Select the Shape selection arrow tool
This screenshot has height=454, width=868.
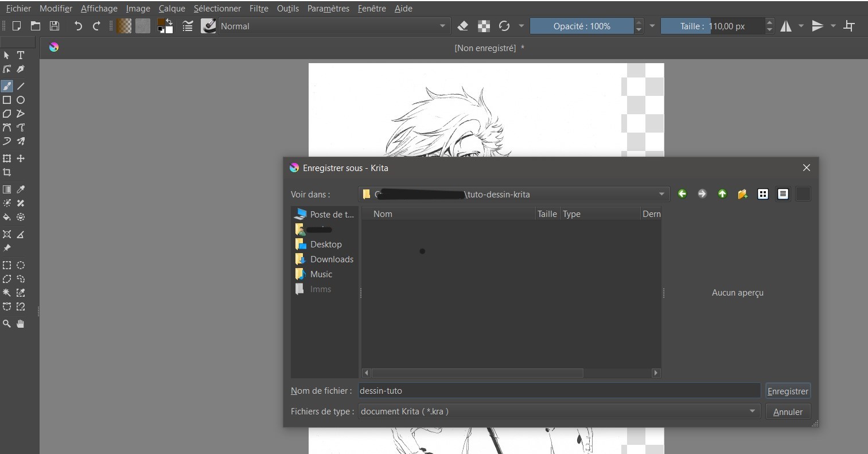[7, 55]
